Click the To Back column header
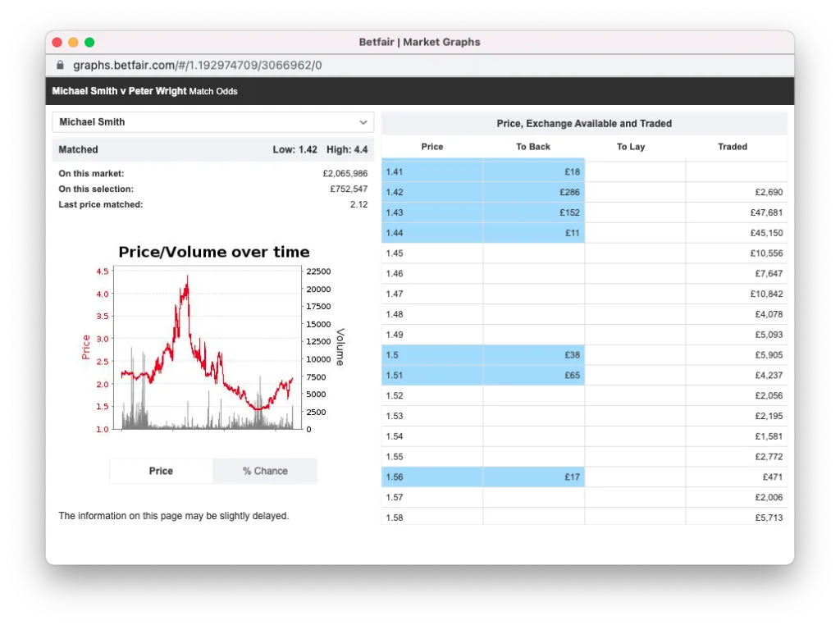Image resolution: width=840 pixels, height=625 pixels. click(533, 147)
